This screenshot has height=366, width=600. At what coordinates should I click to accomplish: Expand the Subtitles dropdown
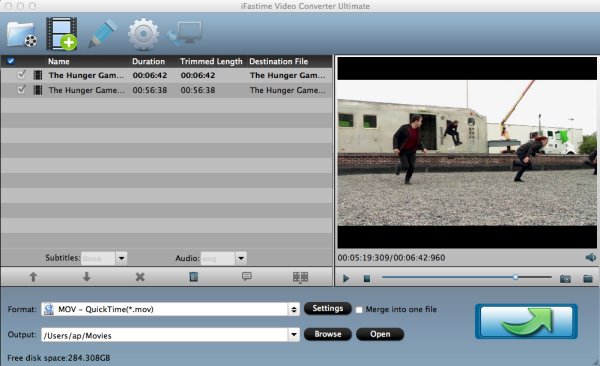tap(121, 258)
